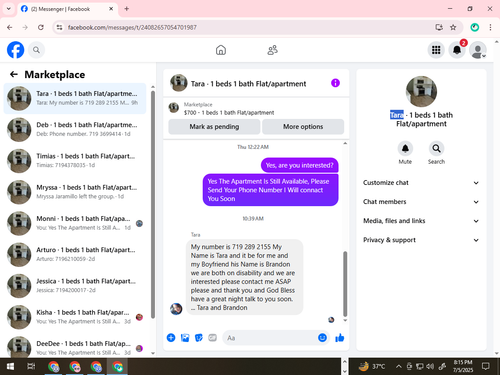Screen dimensions: 500x375
Task: Open Deb conversation in list
Action: (75, 130)
